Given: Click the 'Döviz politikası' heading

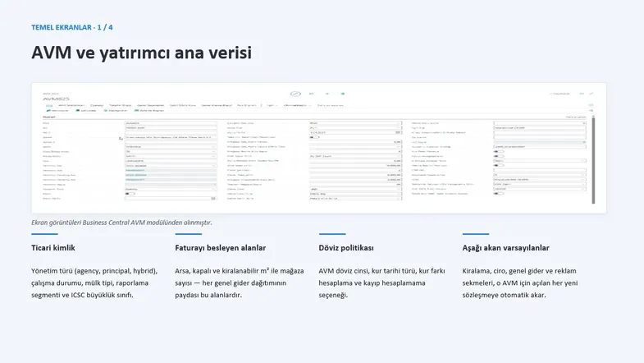Looking at the screenshot, I should pos(346,248).
